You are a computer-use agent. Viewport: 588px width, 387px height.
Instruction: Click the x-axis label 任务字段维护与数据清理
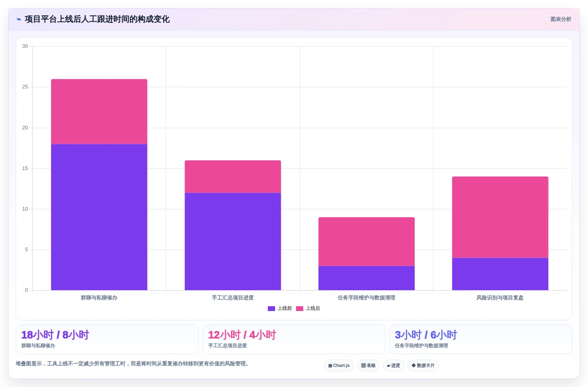point(366,298)
